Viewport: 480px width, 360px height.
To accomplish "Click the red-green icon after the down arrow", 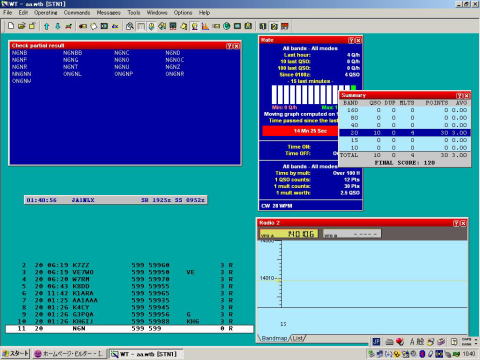I will click(x=68, y=26).
